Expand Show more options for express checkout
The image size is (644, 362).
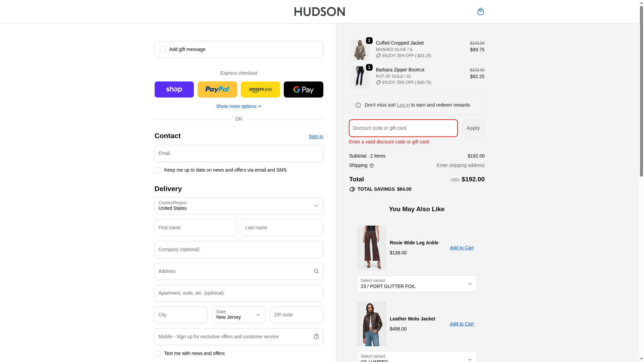(x=238, y=106)
